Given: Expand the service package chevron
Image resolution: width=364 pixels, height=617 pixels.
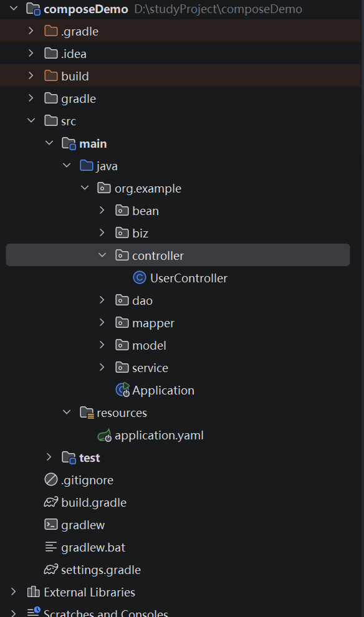Looking at the screenshot, I should coord(102,367).
